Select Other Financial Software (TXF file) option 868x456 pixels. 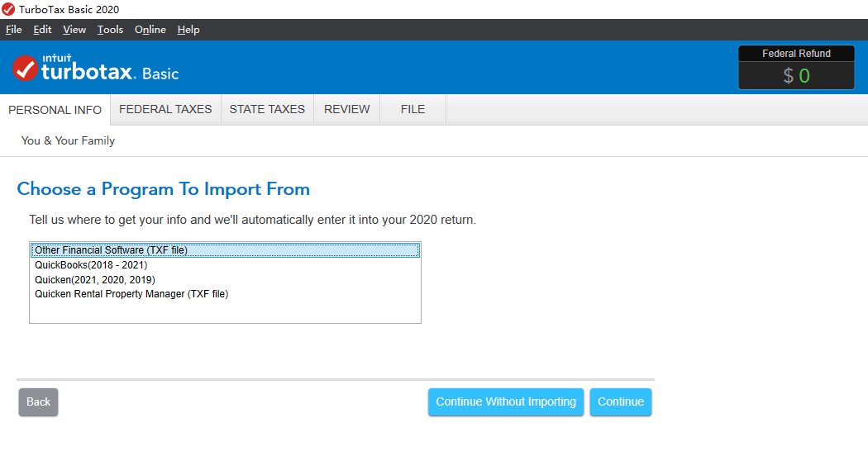point(112,250)
